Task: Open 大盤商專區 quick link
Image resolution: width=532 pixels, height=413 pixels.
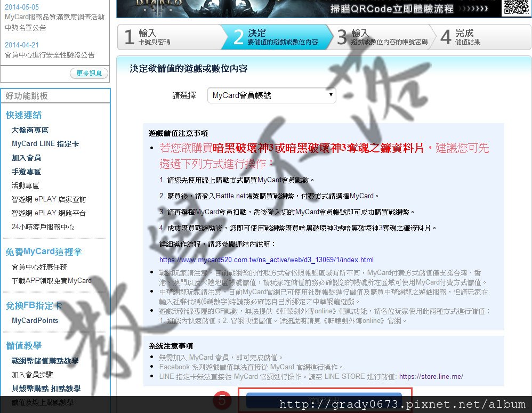Action: (x=30, y=130)
